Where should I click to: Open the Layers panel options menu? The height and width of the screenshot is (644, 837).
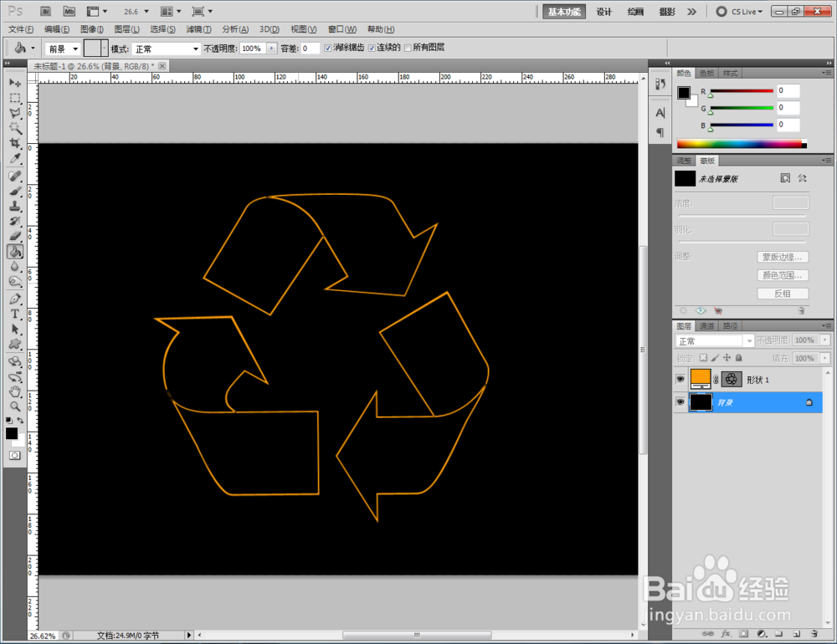[x=826, y=325]
